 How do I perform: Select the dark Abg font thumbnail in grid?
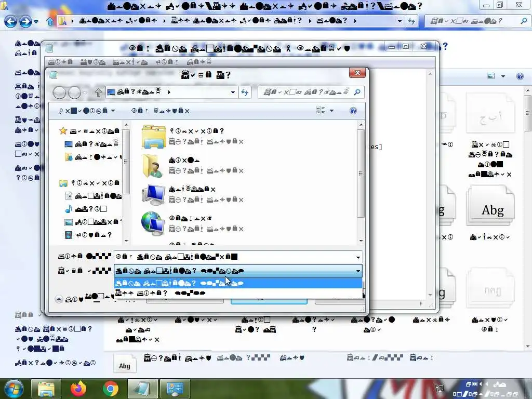(x=490, y=206)
